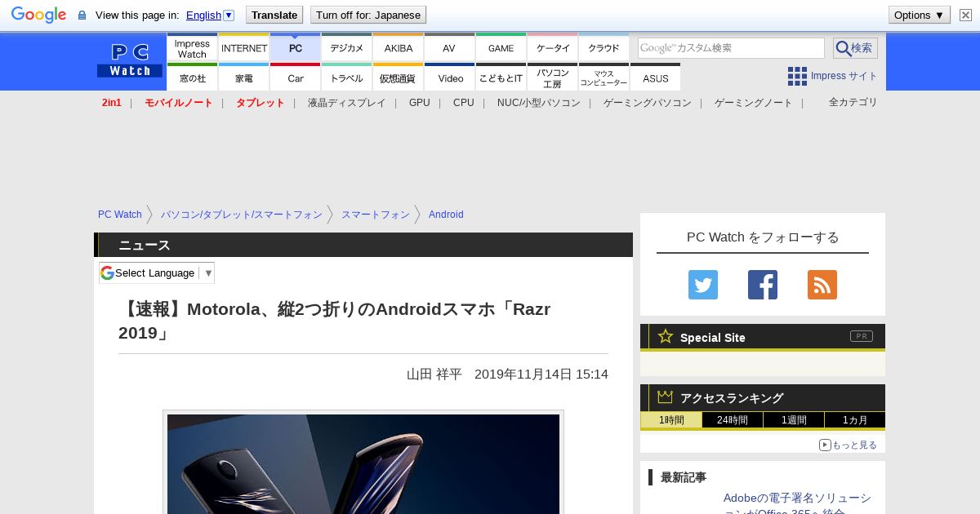The height and width of the screenshot is (514, 980).
Task: Open the トラベル tab
Action: tap(347, 78)
